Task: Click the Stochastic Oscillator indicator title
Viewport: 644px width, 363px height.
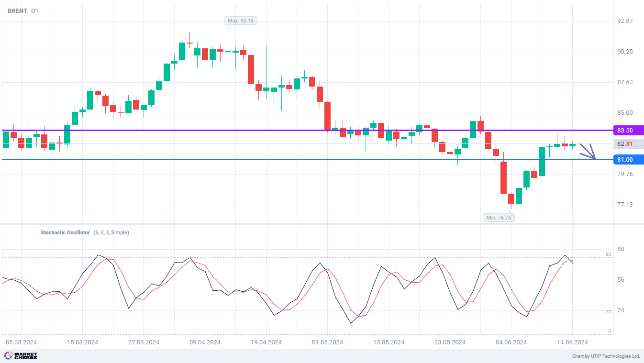Action: [65, 232]
